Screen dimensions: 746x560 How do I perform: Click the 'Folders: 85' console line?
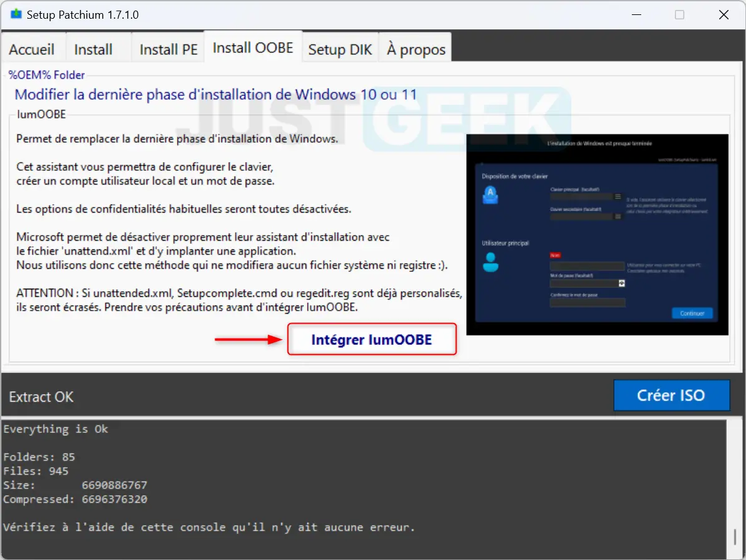pos(39,457)
